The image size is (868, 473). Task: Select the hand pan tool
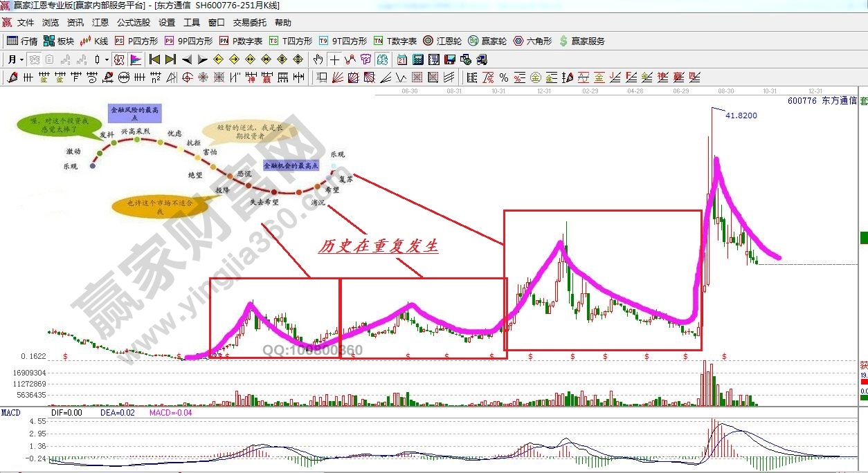tap(319, 59)
